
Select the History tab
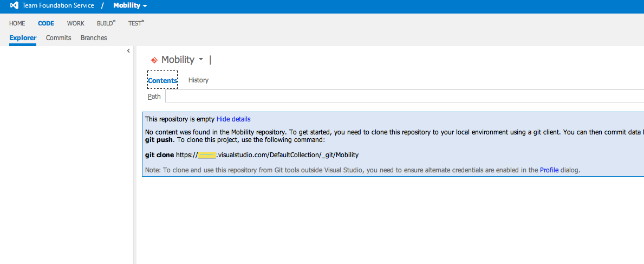coord(198,80)
